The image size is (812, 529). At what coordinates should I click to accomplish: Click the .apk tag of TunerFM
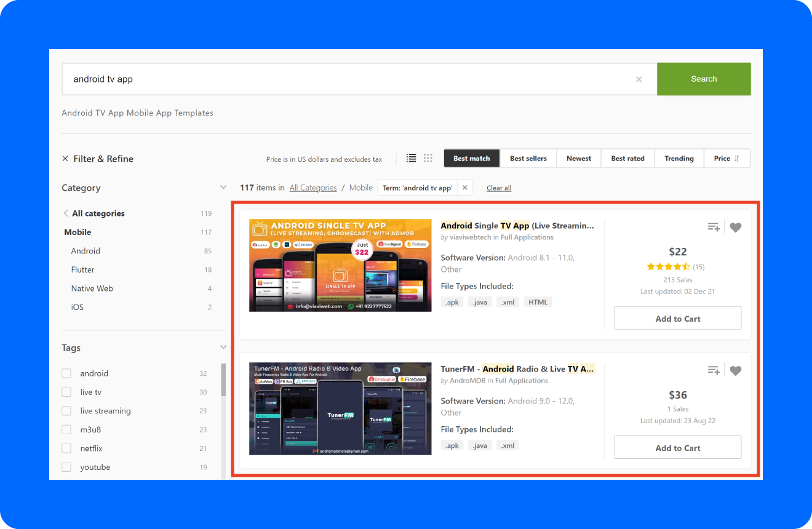coord(453,445)
